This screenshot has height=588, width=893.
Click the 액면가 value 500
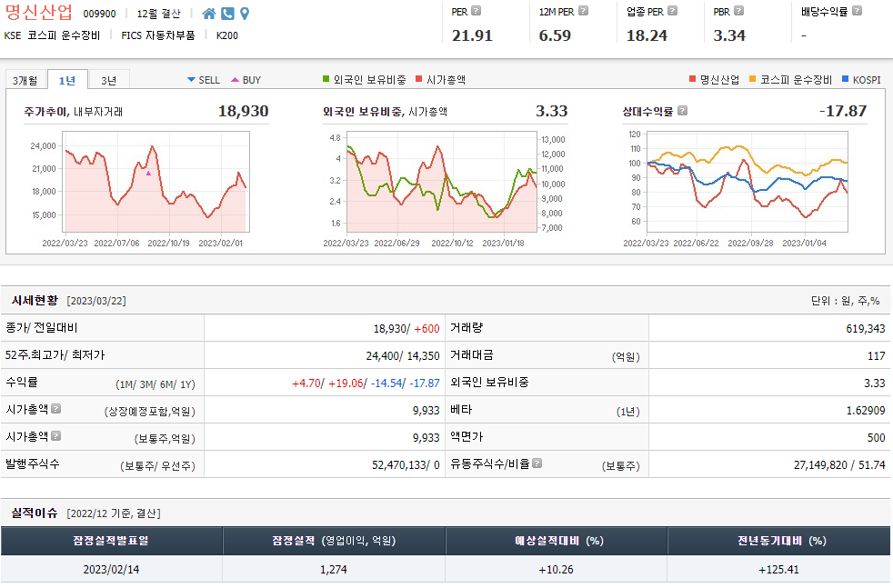[x=876, y=438]
